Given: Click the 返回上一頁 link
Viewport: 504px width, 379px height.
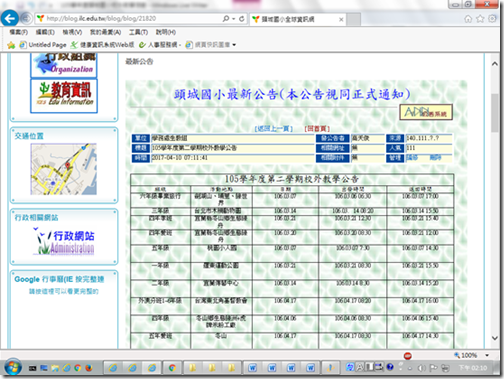Looking at the screenshot, I should pos(274,129).
